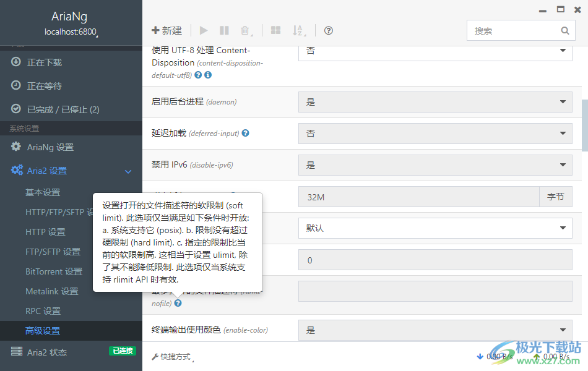Select 基本设置 submenu item
This screenshot has width=588, height=371.
(x=42, y=192)
